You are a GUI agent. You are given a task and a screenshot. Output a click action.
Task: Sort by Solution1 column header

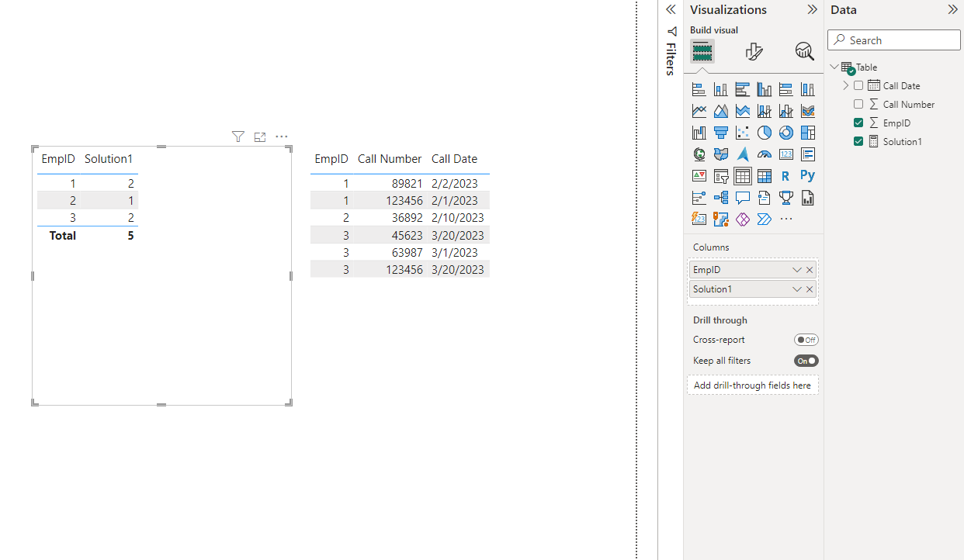point(109,159)
